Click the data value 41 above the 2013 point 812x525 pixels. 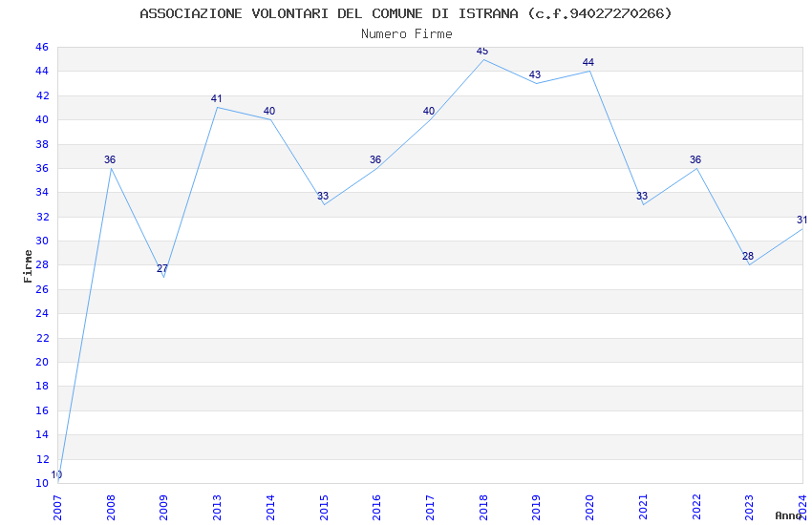(217, 98)
